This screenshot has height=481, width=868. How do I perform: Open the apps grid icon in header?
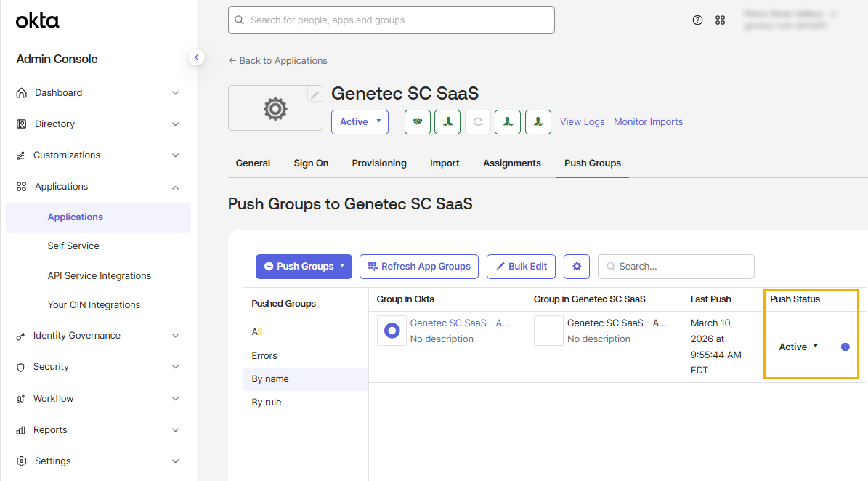[721, 20]
